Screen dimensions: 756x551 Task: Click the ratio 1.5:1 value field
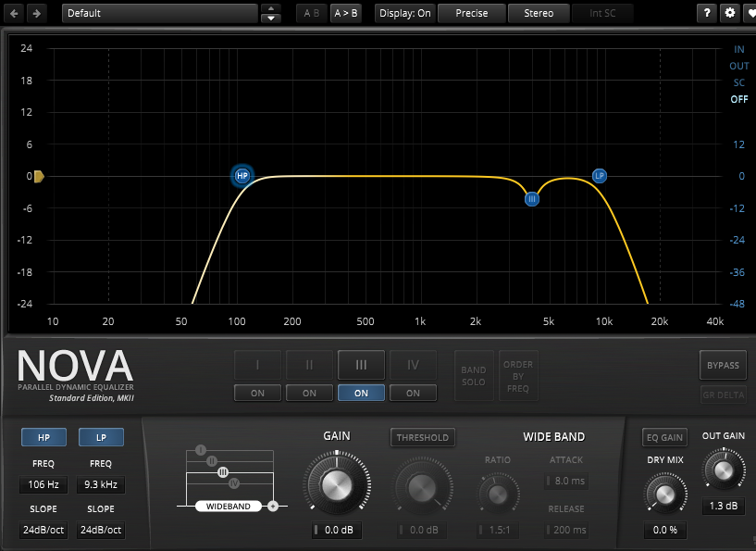(498, 530)
